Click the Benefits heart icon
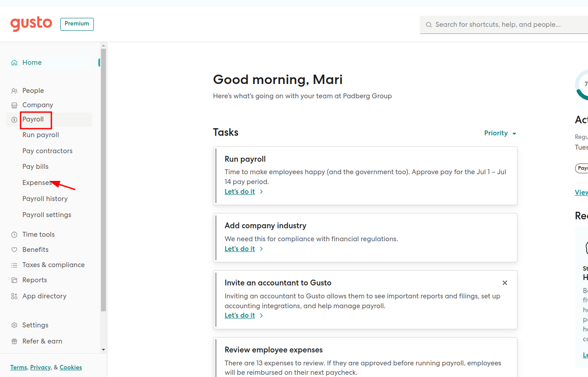This screenshot has height=377, width=588. coord(14,250)
